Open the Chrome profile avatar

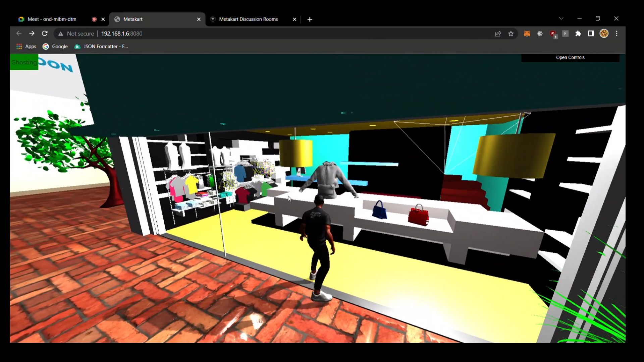click(604, 34)
